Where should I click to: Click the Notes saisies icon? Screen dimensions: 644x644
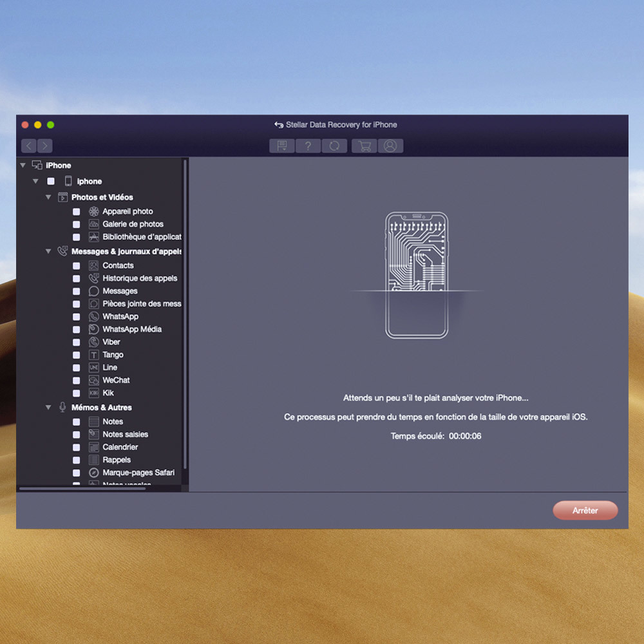coord(94,435)
